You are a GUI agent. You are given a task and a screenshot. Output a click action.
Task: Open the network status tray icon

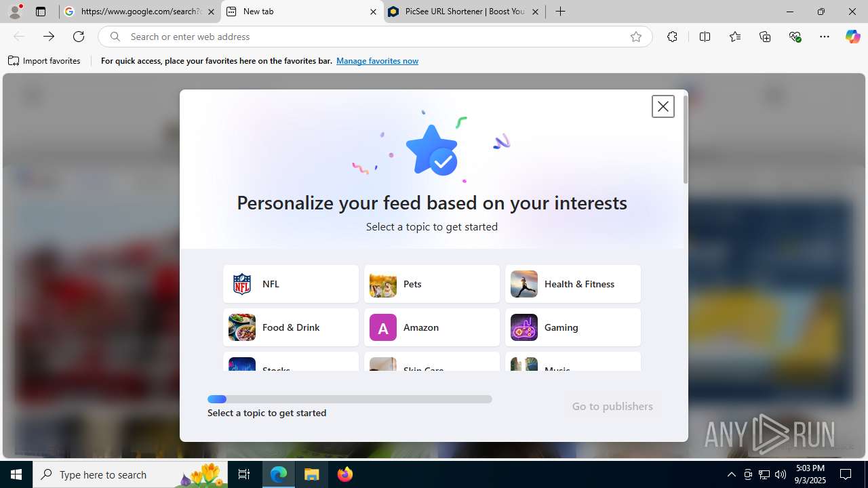[x=764, y=474]
